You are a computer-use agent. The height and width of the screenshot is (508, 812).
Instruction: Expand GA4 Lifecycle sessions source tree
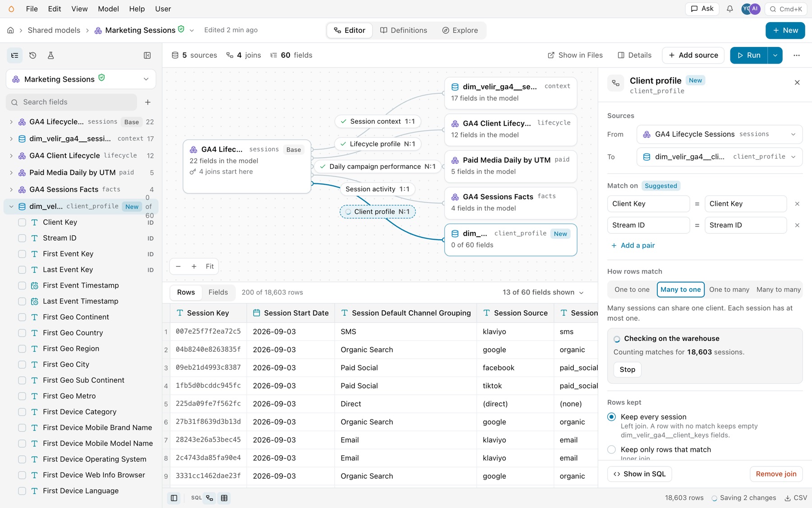(11, 122)
